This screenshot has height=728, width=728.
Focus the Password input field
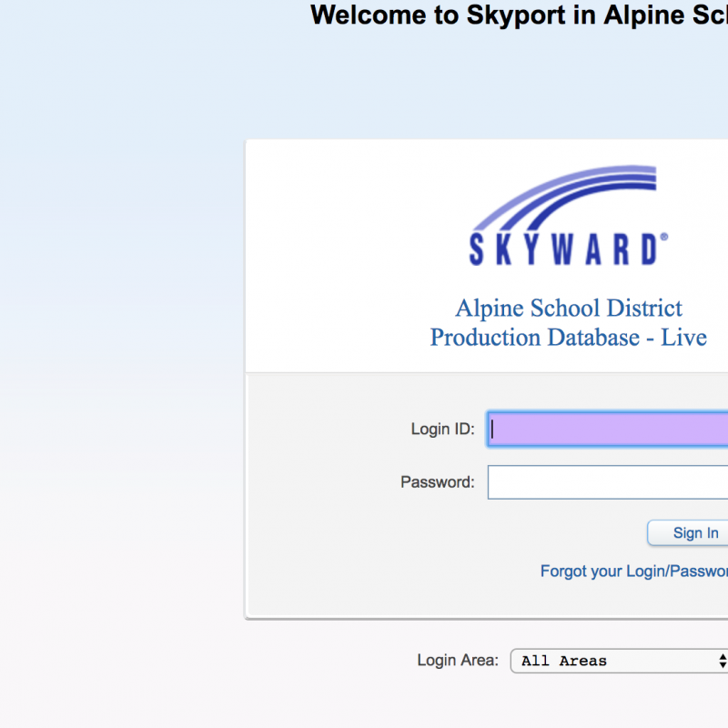click(608, 482)
